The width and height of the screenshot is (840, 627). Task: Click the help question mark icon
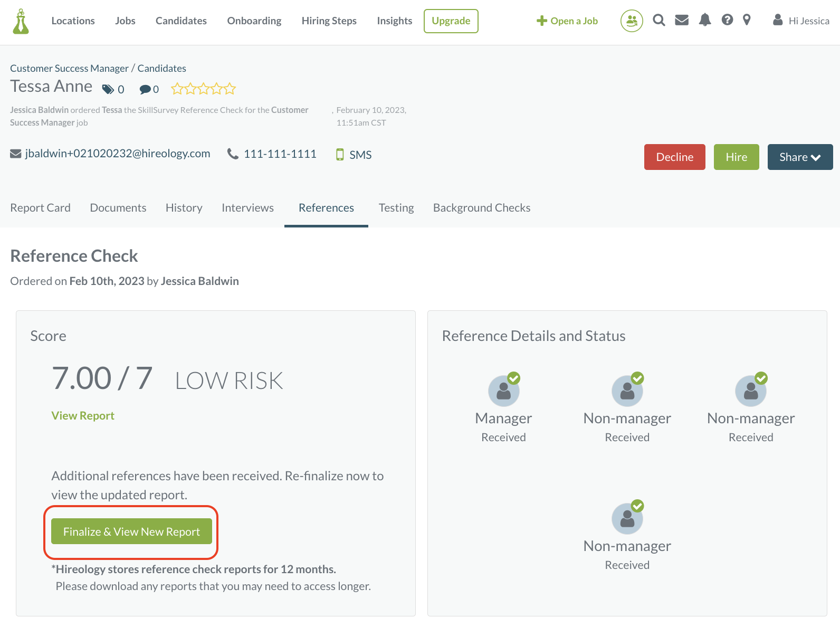[727, 21]
